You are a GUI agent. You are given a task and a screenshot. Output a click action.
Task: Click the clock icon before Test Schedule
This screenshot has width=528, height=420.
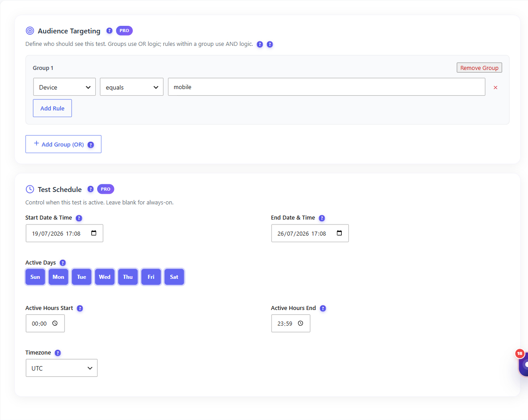30,189
